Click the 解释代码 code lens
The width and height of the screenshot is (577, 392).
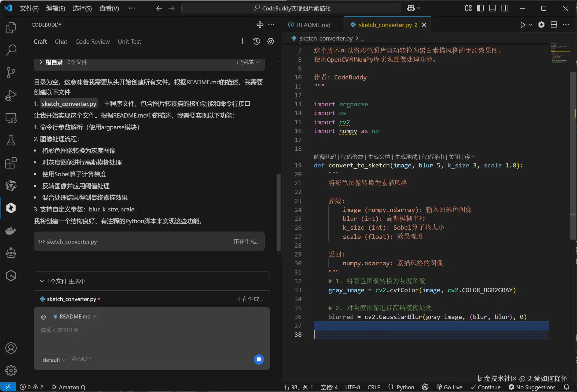pyautogui.click(x=325, y=157)
